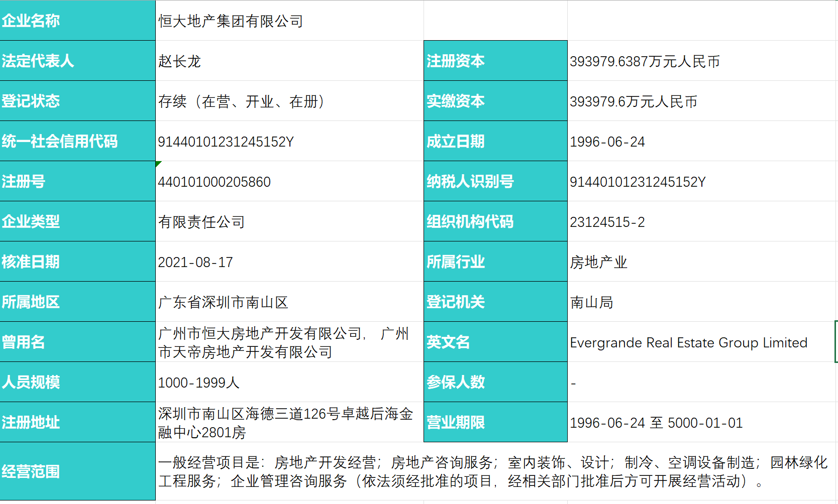Select the 登记状态 label cell
Screen dimensions: 838x504
coord(77,101)
